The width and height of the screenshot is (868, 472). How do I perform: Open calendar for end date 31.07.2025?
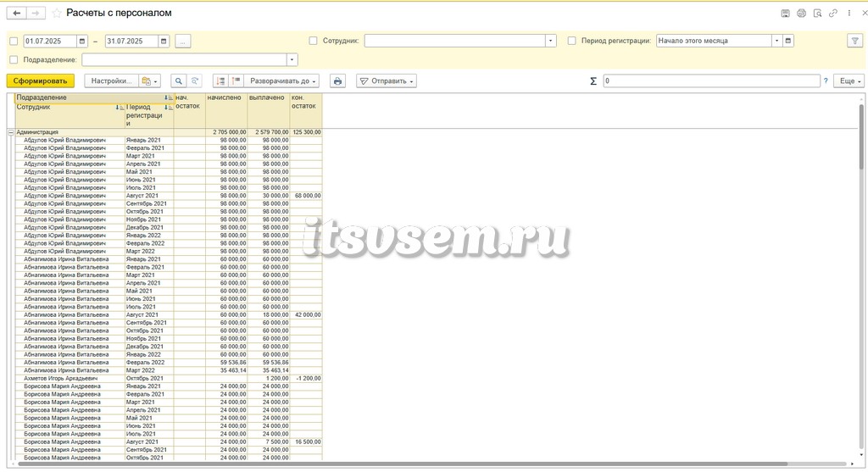tap(164, 41)
